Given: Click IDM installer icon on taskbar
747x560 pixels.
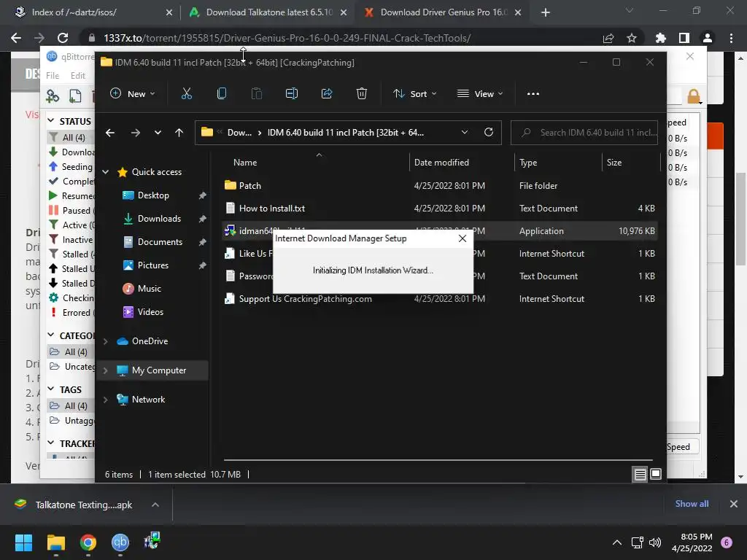Looking at the screenshot, I should coord(152,541).
